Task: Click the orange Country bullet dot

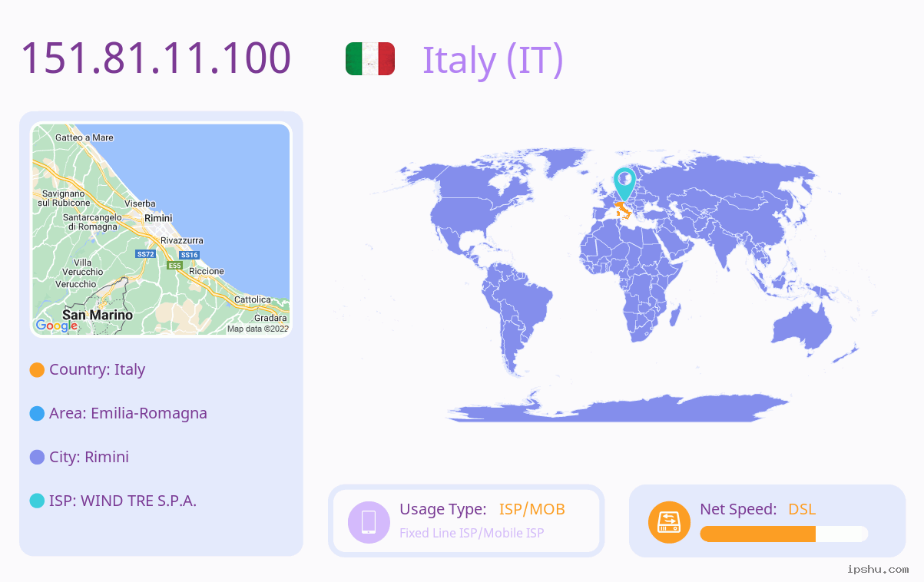Action: click(x=37, y=369)
